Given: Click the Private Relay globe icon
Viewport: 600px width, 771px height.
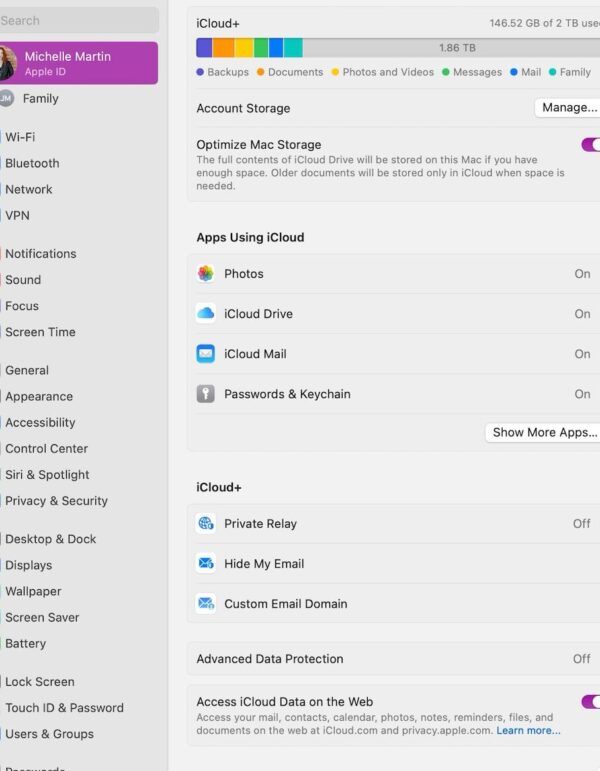Looking at the screenshot, I should (x=206, y=524).
